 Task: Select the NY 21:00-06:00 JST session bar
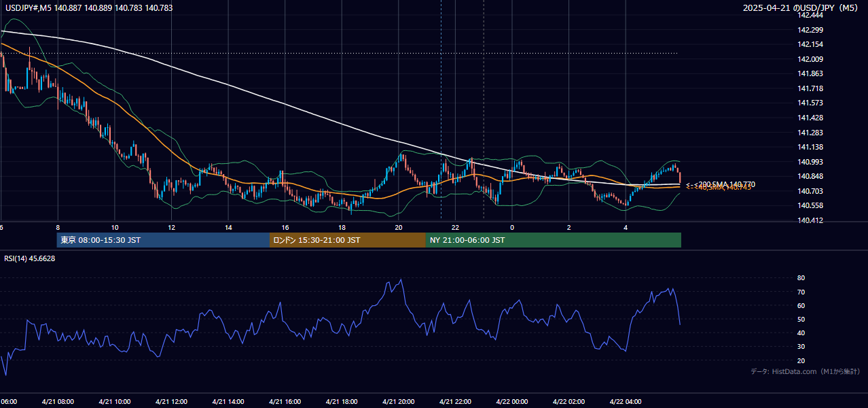coord(554,240)
